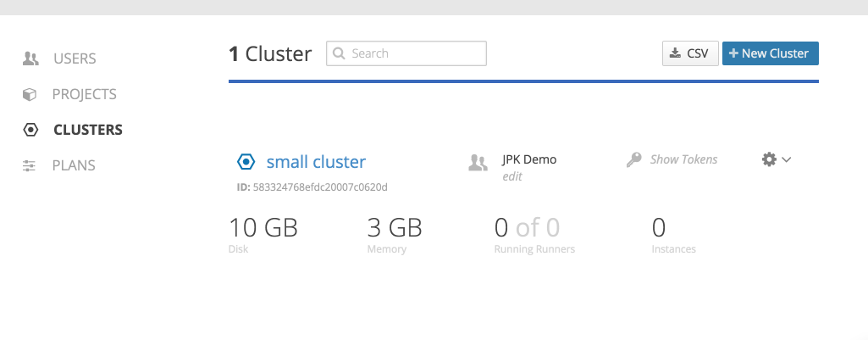This screenshot has height=340, width=868.
Task: Click the magnifier icon in Search
Action: coord(340,53)
